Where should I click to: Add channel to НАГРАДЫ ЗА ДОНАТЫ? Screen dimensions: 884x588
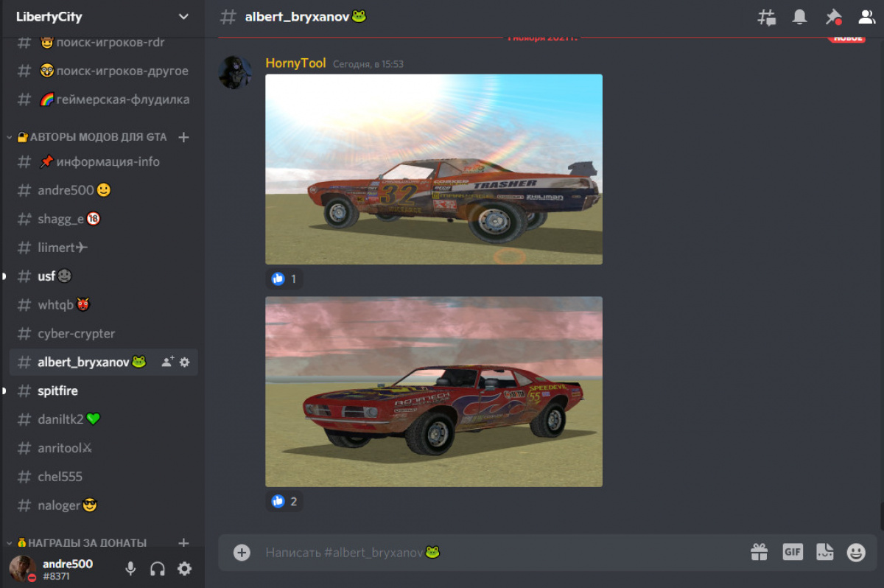[184, 543]
